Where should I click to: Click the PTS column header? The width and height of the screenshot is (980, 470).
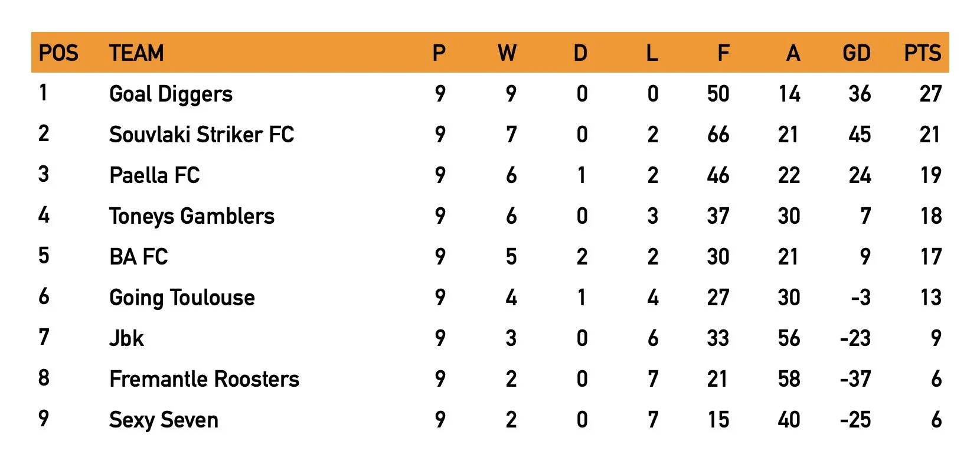(922, 53)
